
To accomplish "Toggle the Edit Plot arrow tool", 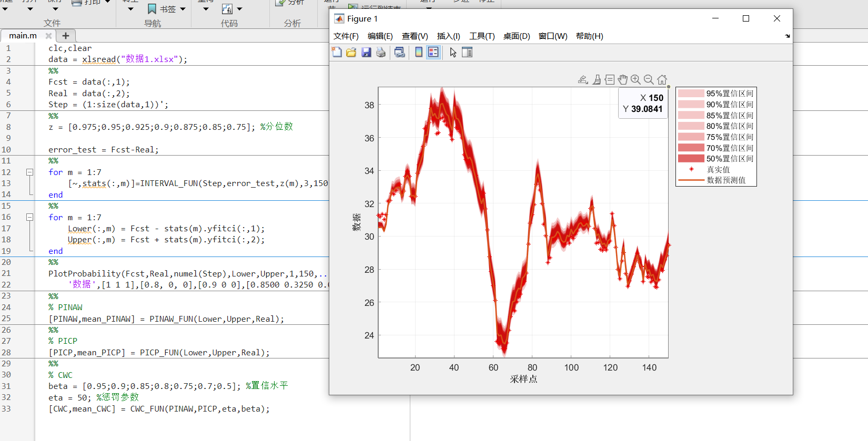I will [x=453, y=52].
